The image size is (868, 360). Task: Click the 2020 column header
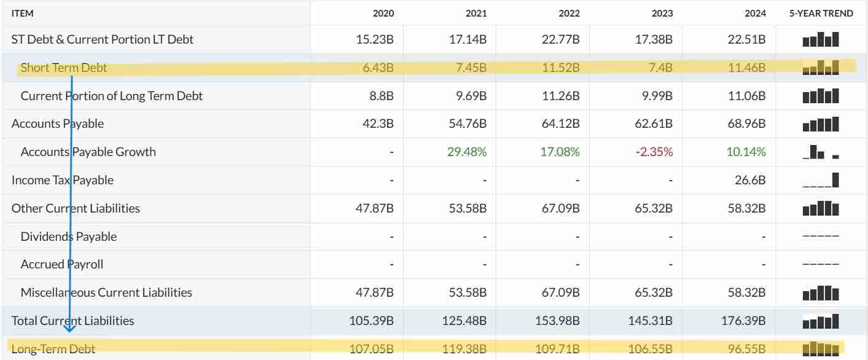tap(383, 14)
